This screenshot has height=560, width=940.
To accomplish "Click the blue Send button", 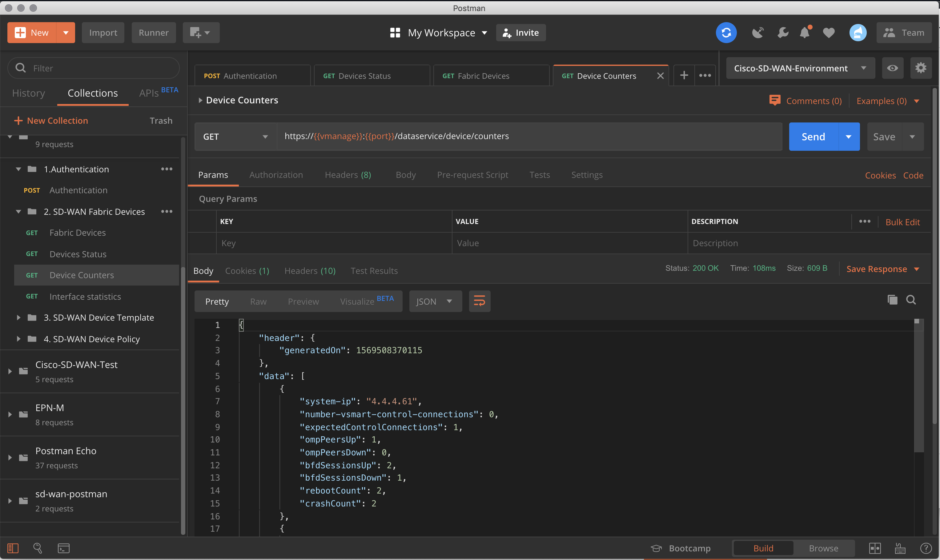I will [813, 137].
